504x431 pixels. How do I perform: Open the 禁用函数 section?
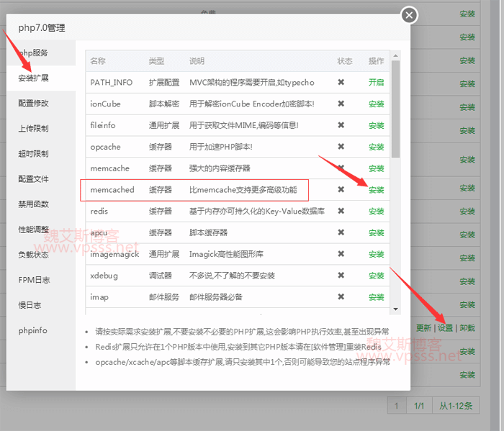(x=34, y=204)
